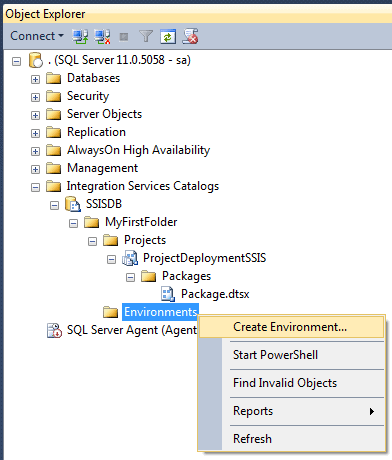Click the Integration Services Catalogs folder icon
This screenshot has width=392, height=460.
click(x=53, y=186)
